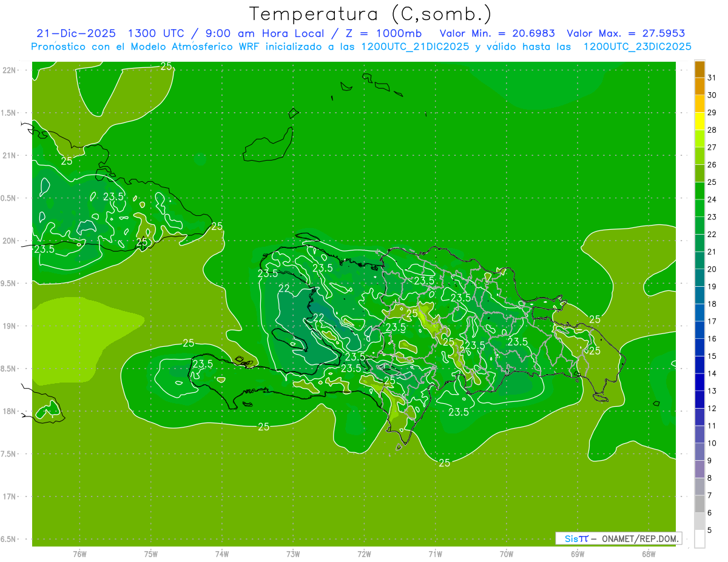Click the "76W" longitude axis label
This screenshot has width=728, height=562.
(x=79, y=554)
